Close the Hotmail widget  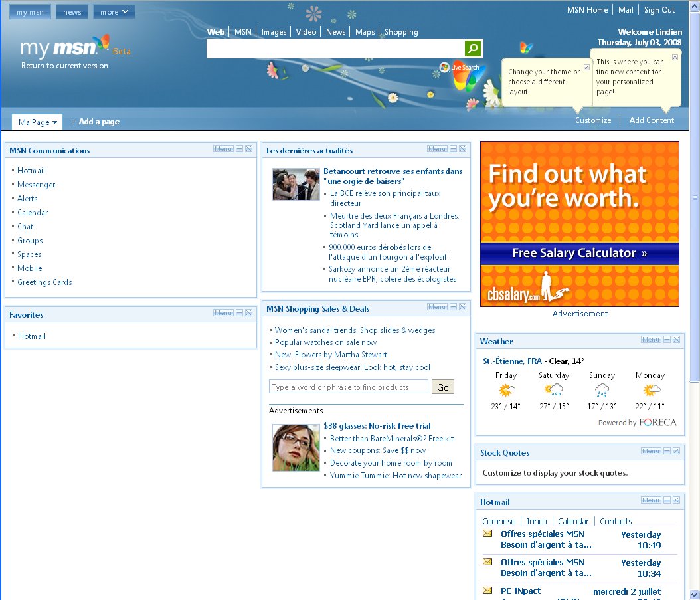click(676, 500)
